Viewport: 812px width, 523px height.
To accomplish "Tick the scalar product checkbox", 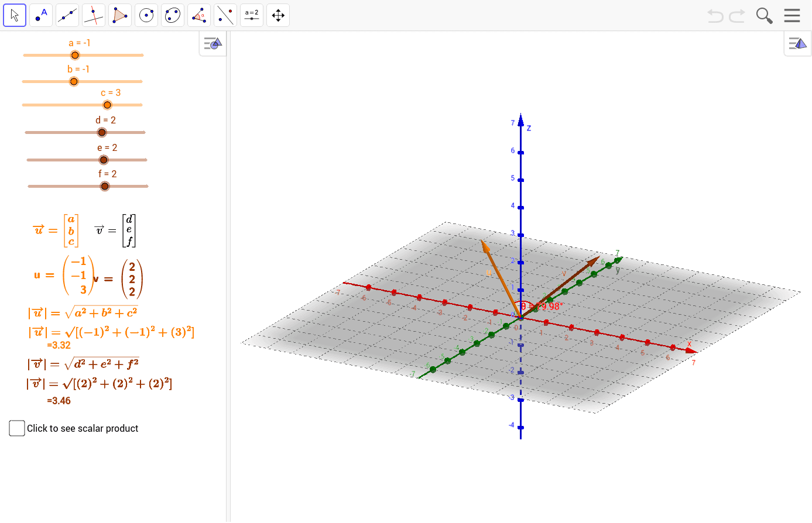I will [17, 428].
